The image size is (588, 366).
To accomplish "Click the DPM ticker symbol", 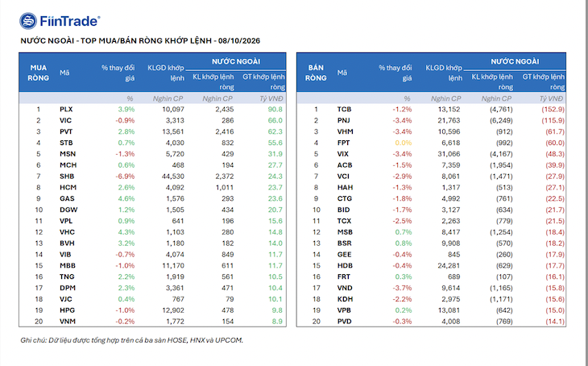I will point(68,288).
